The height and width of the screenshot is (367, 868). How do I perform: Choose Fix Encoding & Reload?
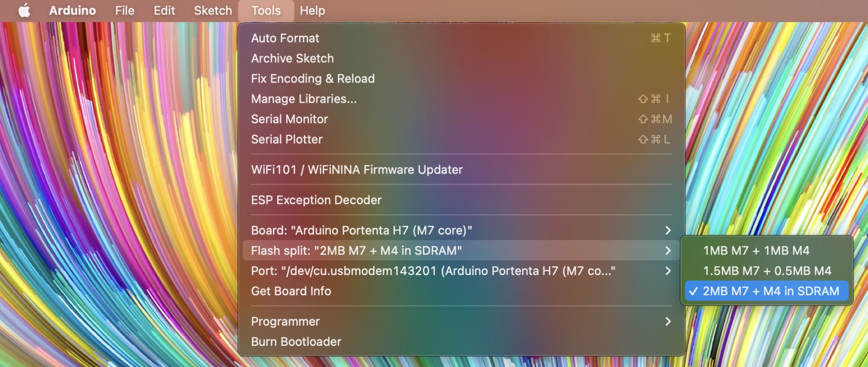coord(461,79)
